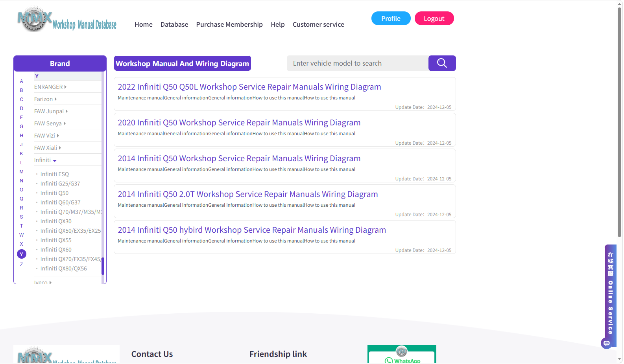Jump to brand letter T

[x=22, y=226]
